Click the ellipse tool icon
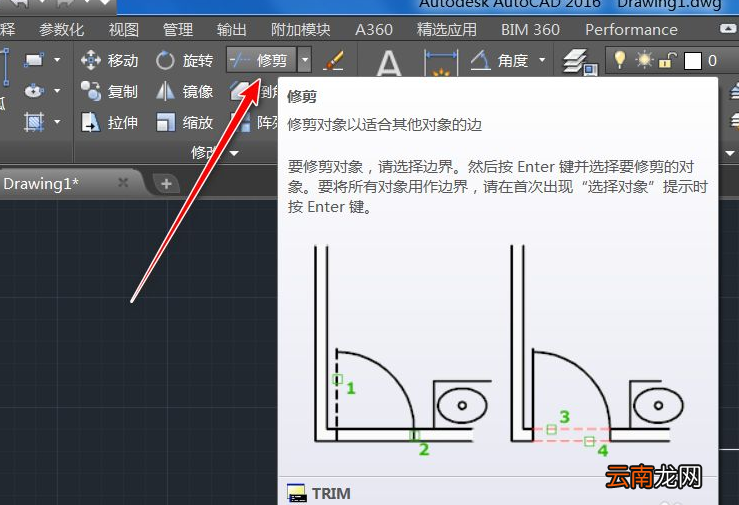The image size is (739, 505). coord(34,90)
